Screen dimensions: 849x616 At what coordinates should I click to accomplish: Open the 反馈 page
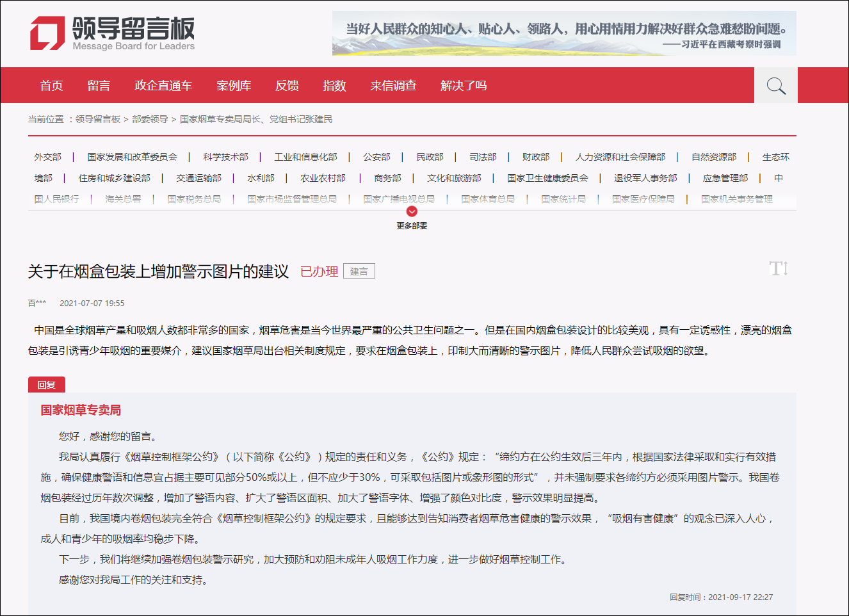pyautogui.click(x=286, y=85)
